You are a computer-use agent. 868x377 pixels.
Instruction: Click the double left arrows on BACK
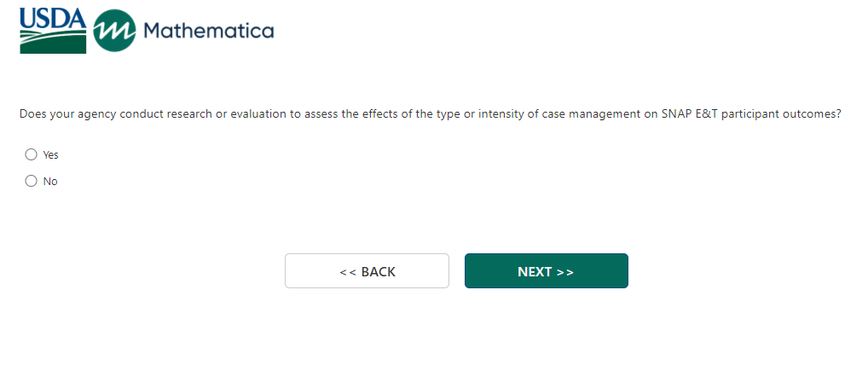point(347,272)
